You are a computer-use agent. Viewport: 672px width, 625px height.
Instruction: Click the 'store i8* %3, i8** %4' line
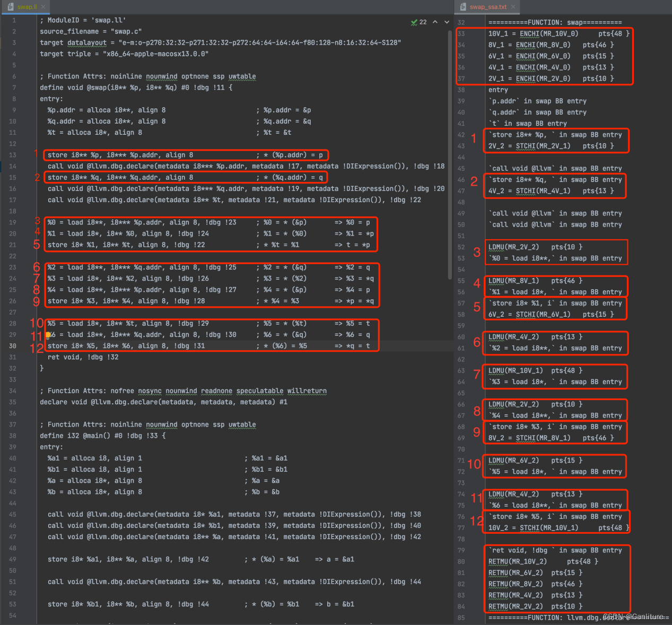211,301
